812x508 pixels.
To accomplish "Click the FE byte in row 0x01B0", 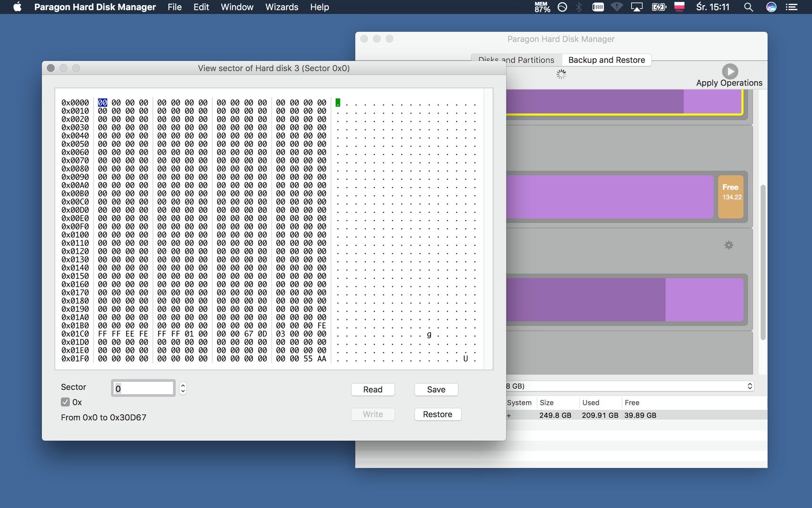I will point(321,326).
